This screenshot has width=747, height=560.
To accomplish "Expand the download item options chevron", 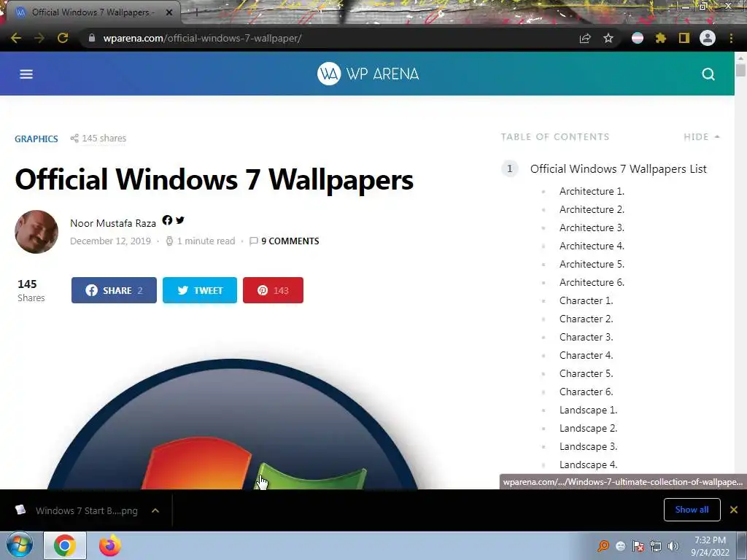I will [155, 510].
